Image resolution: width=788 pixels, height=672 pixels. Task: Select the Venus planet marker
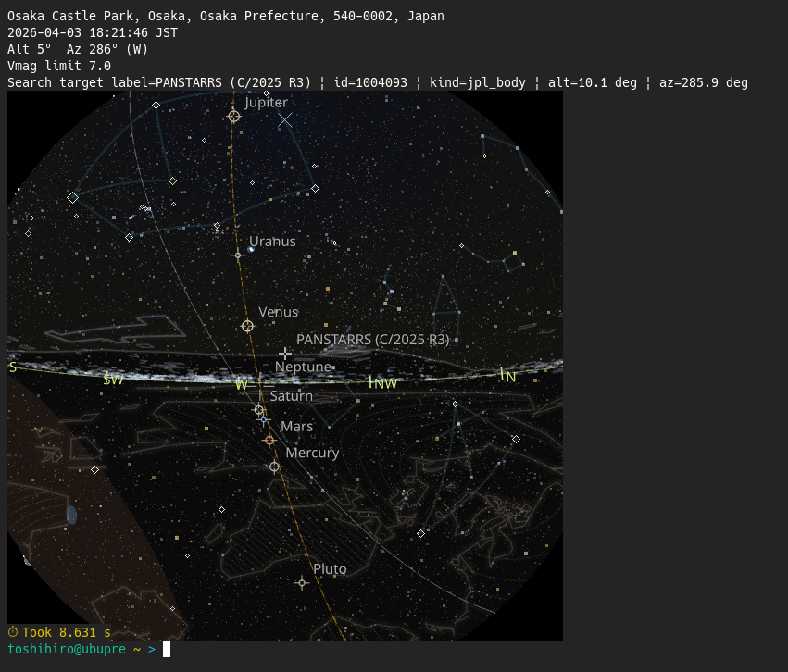(x=247, y=326)
